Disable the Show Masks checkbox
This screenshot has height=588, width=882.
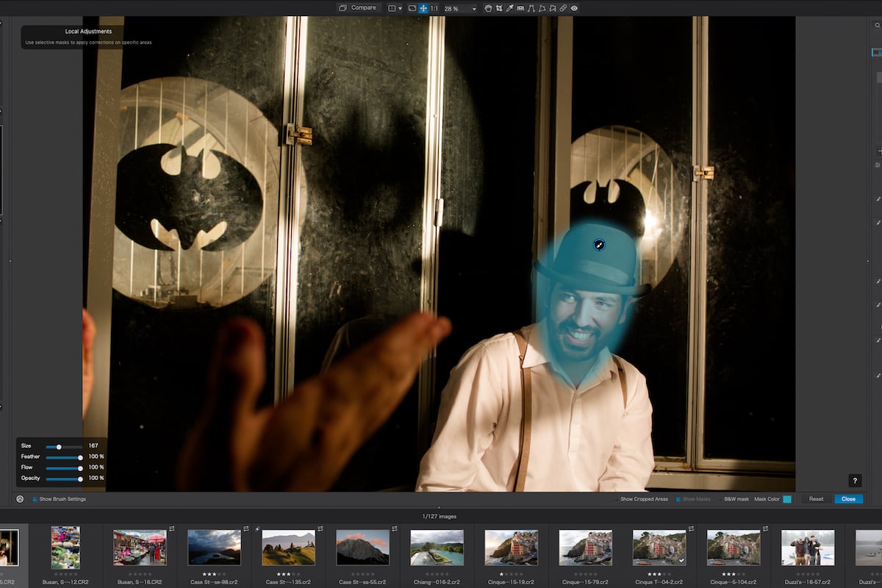tap(678, 499)
